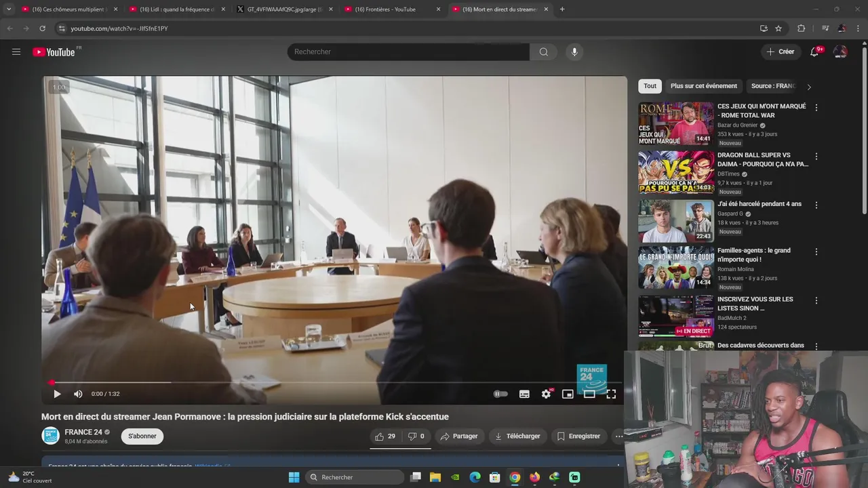Image resolution: width=868 pixels, height=488 pixels.
Task: Toggle subtitles on the player
Action: tap(524, 394)
